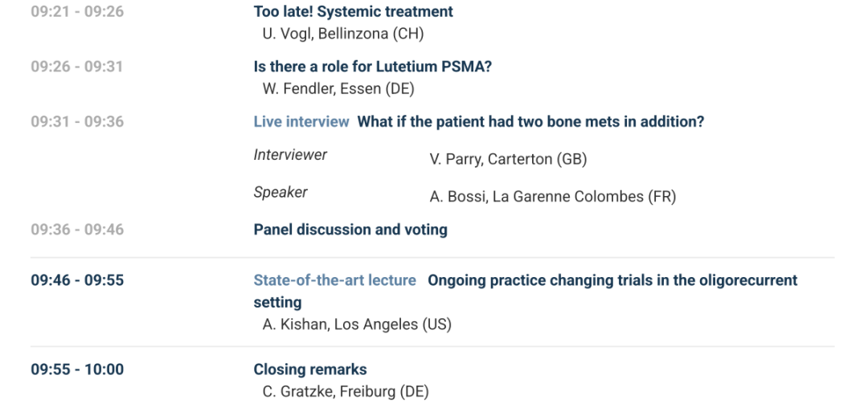Click the 09:46 - 09:55 time slot

(x=77, y=280)
